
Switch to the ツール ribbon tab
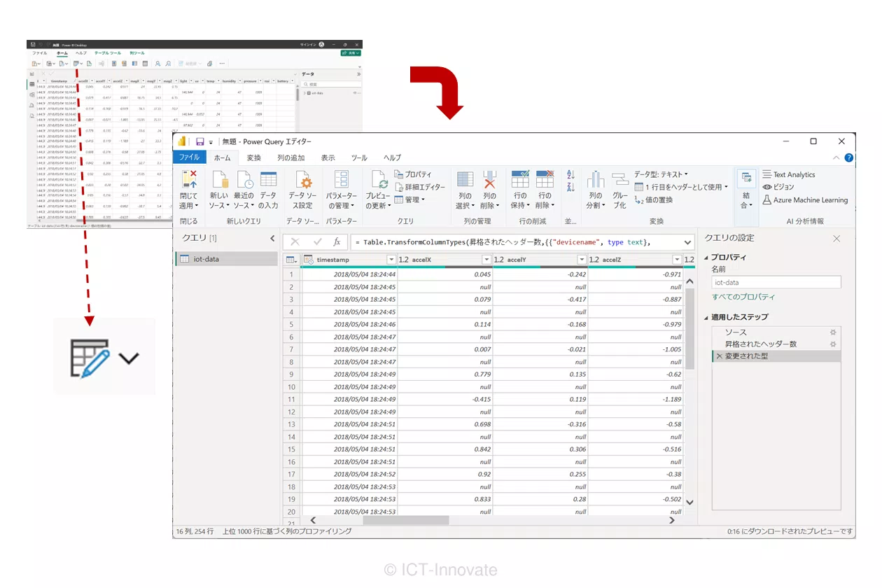click(359, 158)
